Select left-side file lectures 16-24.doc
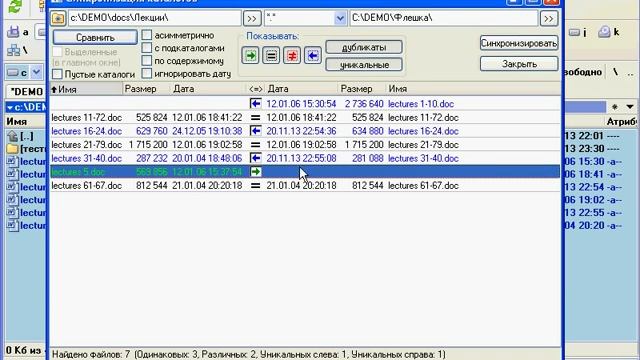640x360 pixels. point(87,131)
